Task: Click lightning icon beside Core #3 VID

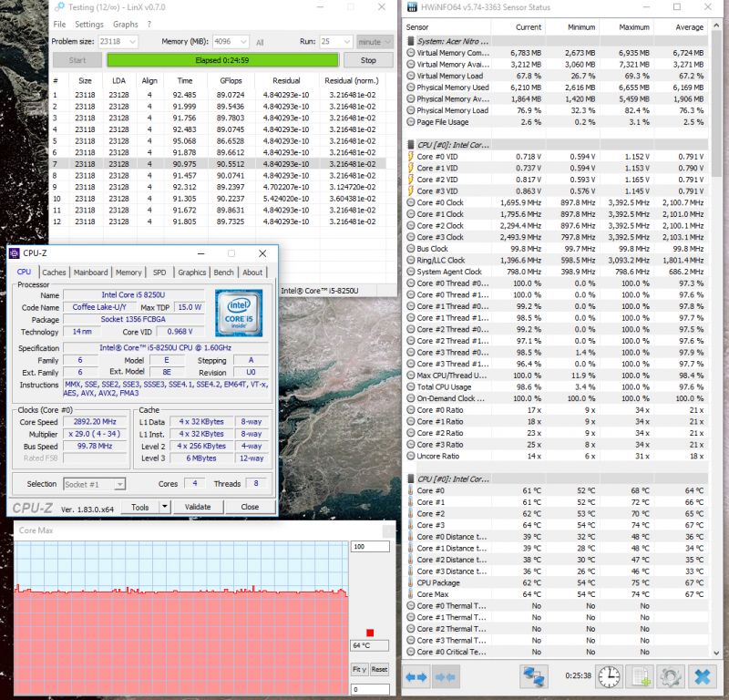Action: coord(411,190)
